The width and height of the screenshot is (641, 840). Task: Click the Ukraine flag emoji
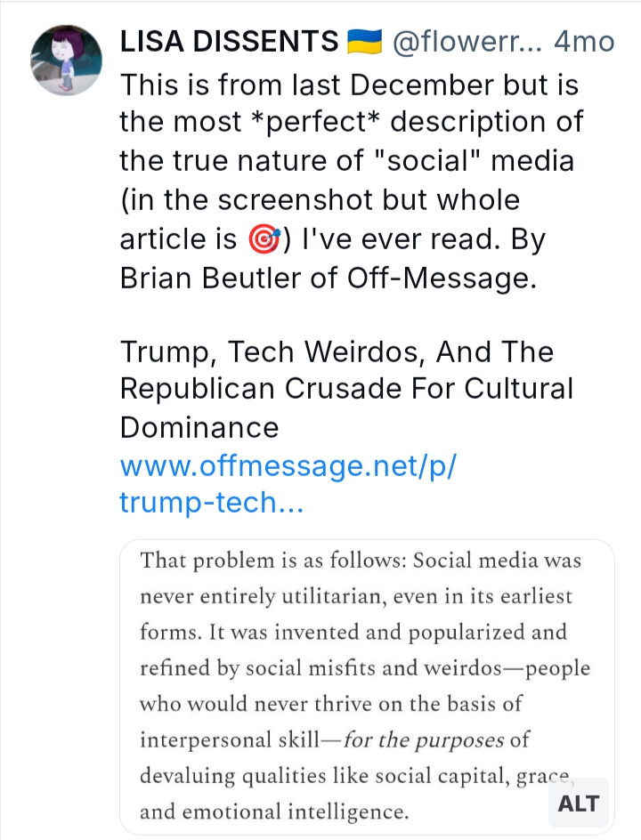coord(363,41)
